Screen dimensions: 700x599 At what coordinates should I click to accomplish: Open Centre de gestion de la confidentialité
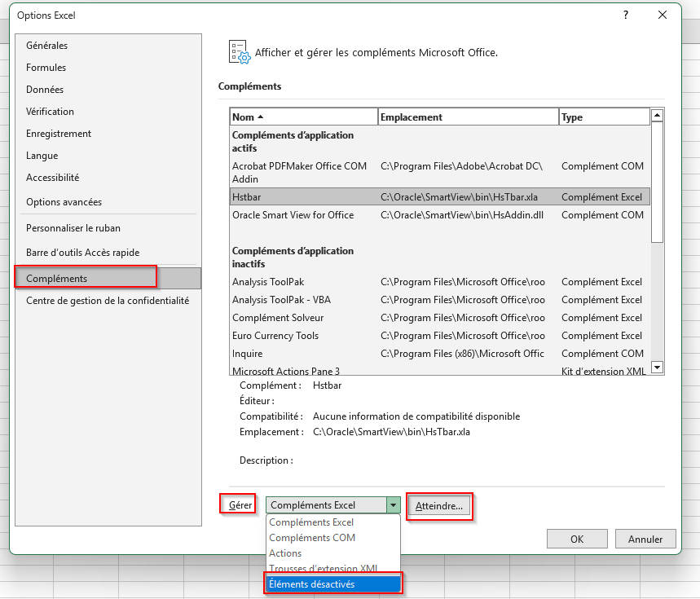pos(108,301)
